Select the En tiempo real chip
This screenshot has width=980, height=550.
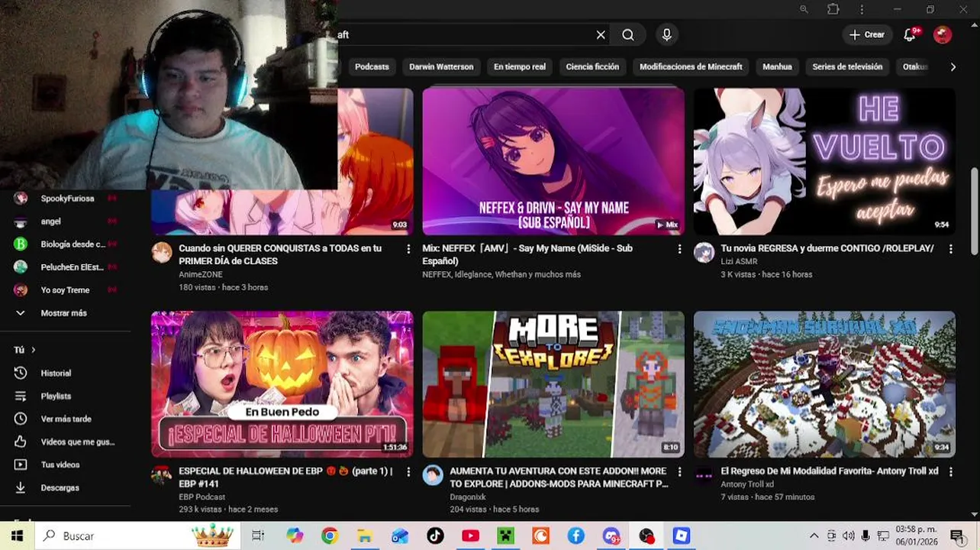(520, 66)
